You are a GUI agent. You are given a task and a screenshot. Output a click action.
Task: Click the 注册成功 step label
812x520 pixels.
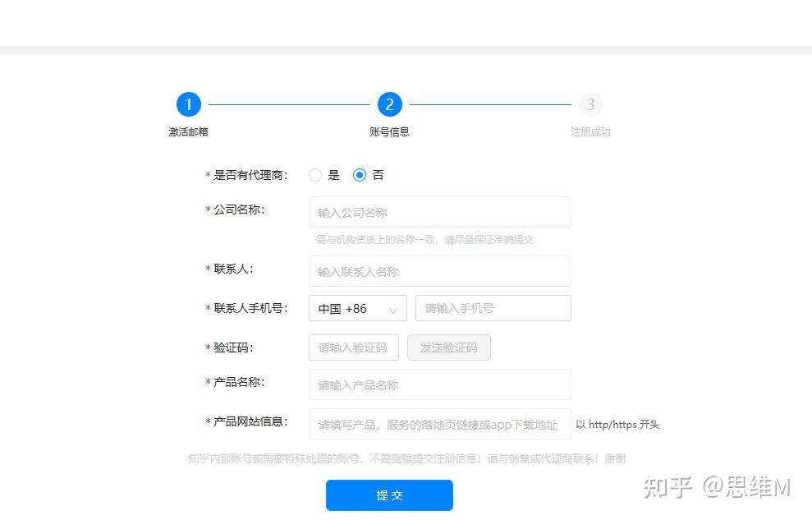pyautogui.click(x=590, y=132)
